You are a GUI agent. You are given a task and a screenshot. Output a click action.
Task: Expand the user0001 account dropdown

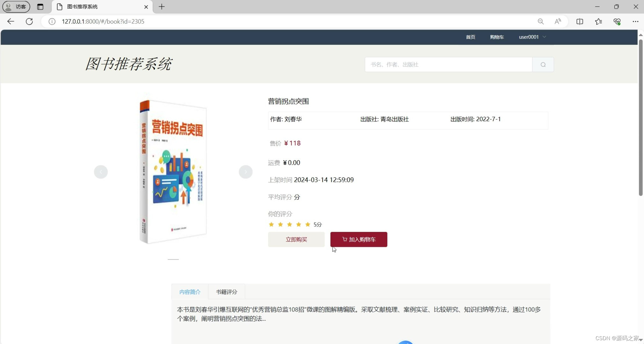pos(532,37)
